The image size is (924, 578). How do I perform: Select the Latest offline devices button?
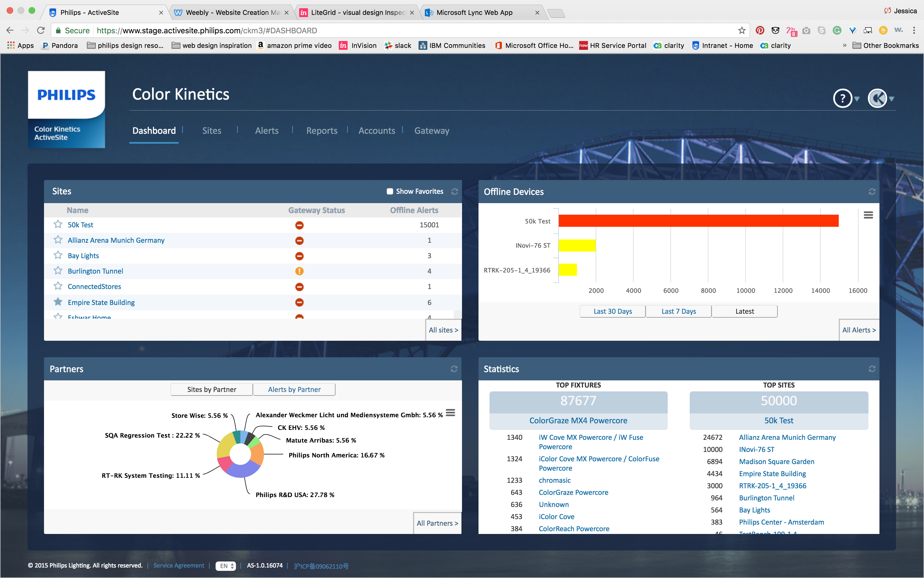click(x=744, y=311)
